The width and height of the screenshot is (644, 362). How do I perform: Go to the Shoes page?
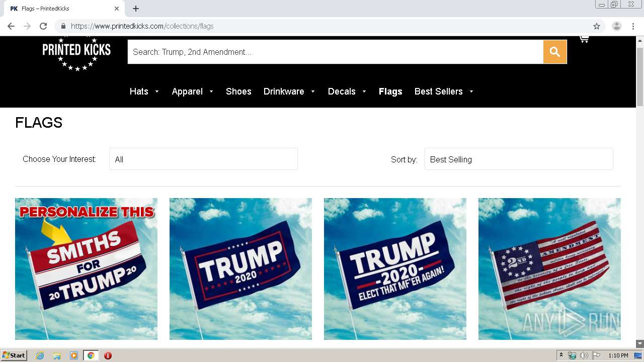tap(238, 92)
